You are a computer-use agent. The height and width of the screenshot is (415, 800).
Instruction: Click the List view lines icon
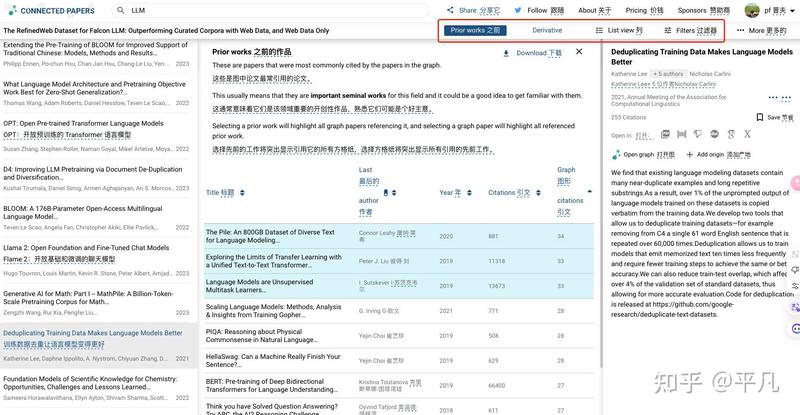point(599,31)
